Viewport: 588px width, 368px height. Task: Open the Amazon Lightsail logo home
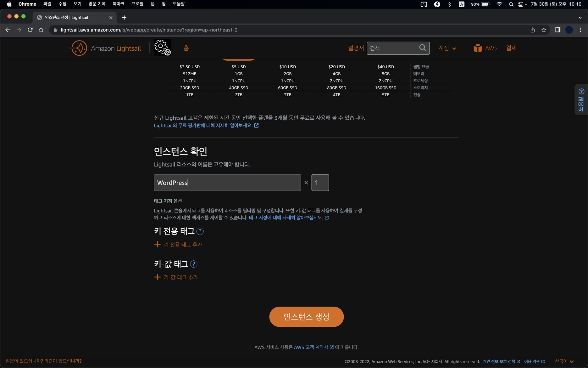pyautogui.click(x=105, y=48)
